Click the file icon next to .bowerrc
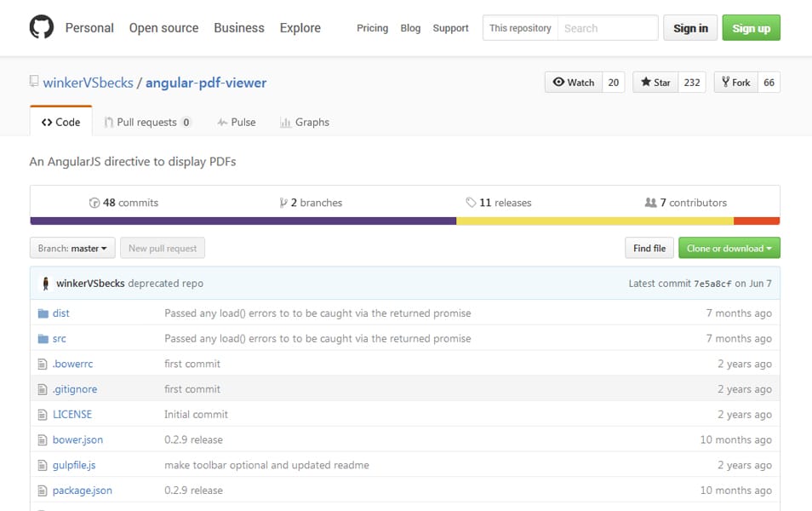The height and width of the screenshot is (511, 812). point(43,365)
